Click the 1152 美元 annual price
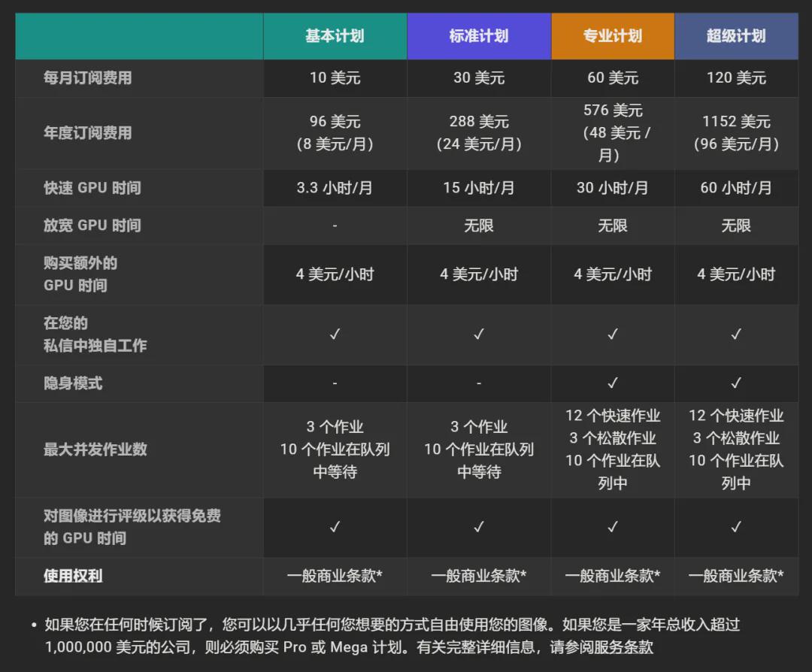This screenshot has width=812, height=672. [736, 122]
